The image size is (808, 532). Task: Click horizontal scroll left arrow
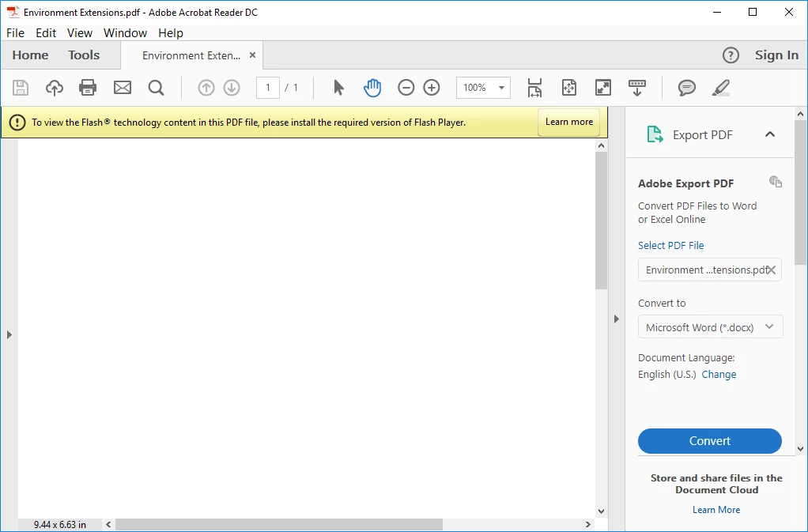point(108,524)
